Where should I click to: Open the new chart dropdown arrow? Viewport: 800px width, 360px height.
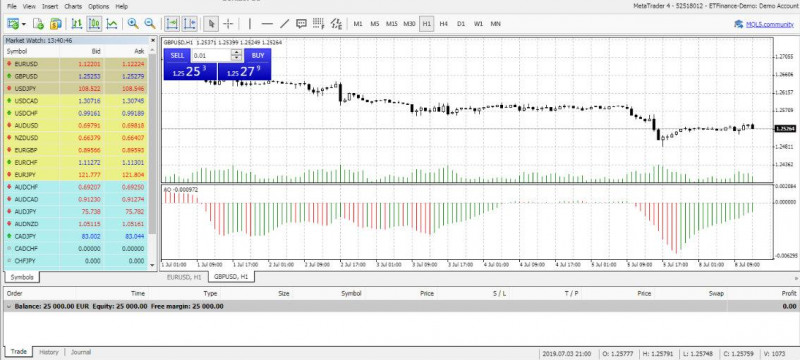23,24
